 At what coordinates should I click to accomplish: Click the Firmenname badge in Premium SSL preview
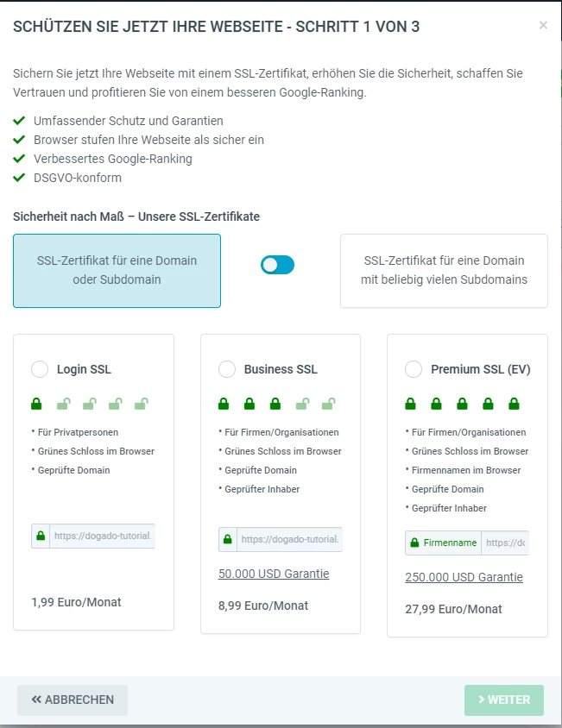point(444,543)
